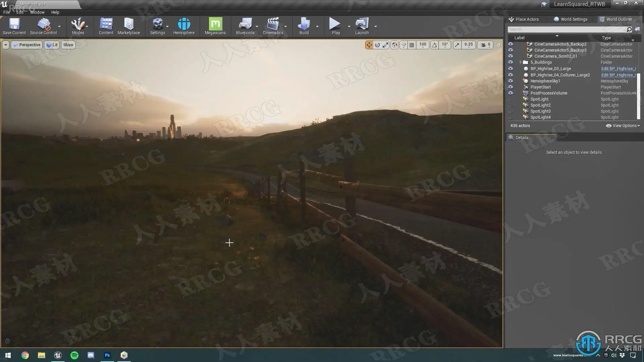Toggle grid snapping in the viewport

(412, 45)
